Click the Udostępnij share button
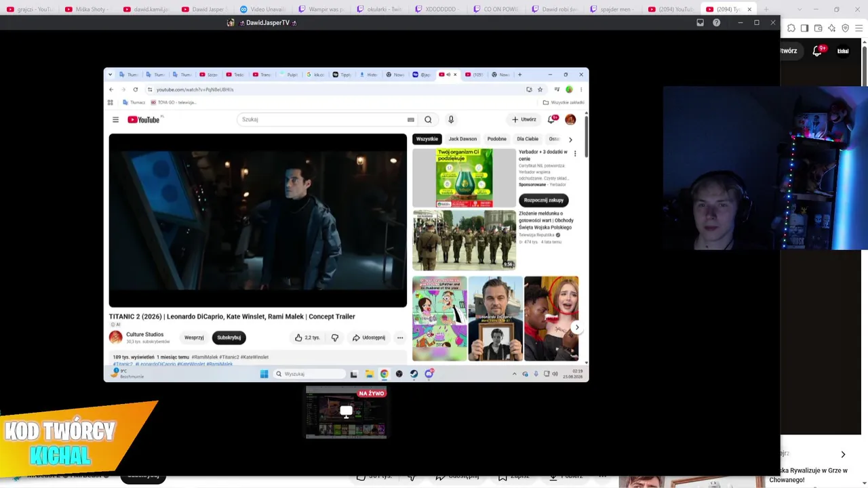The width and height of the screenshot is (868, 488). coord(368,338)
